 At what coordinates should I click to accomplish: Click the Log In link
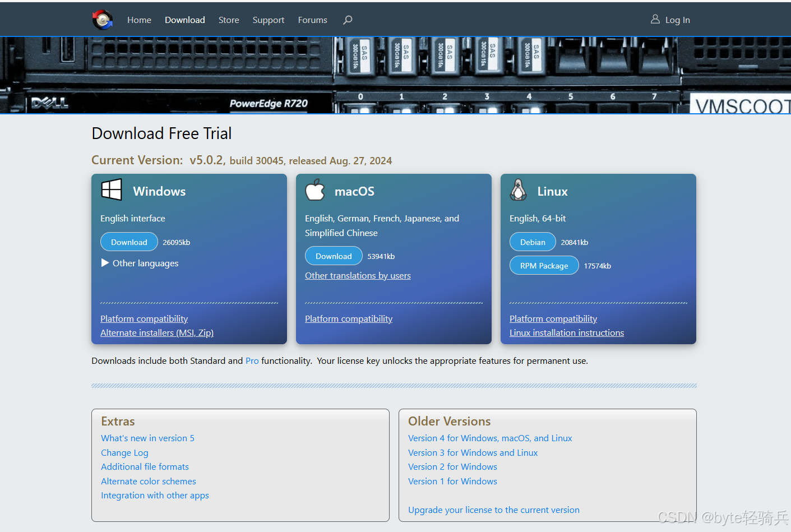tap(678, 20)
